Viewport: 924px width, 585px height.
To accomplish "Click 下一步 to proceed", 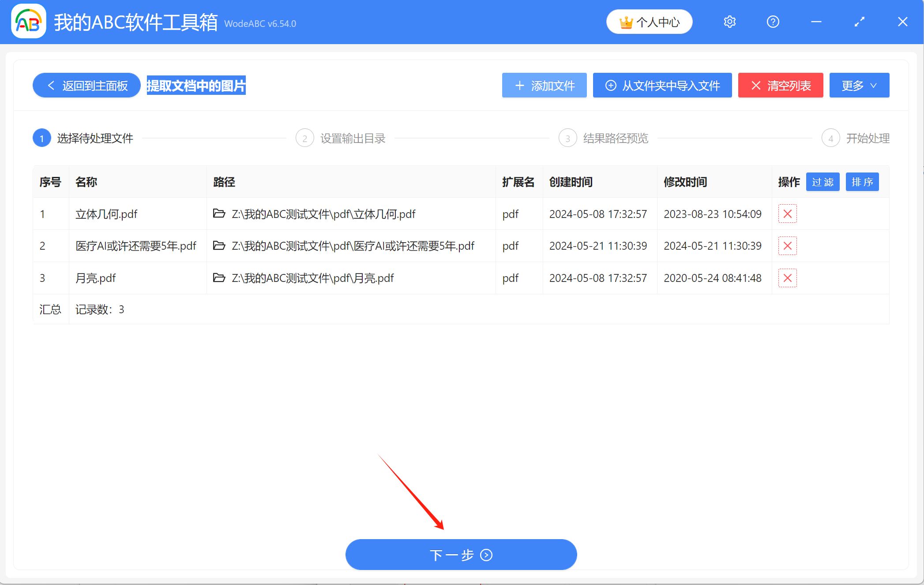I will coord(461,555).
